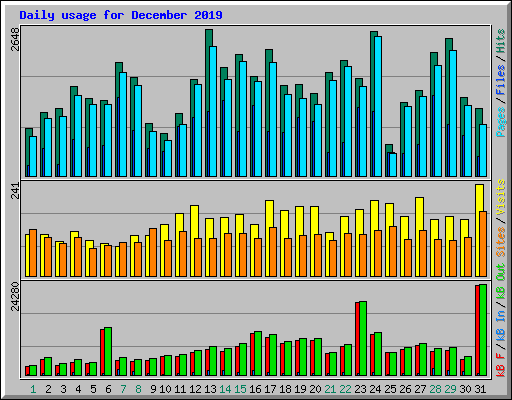Click the 'Daily usage for December 2019' title

(x=121, y=15)
